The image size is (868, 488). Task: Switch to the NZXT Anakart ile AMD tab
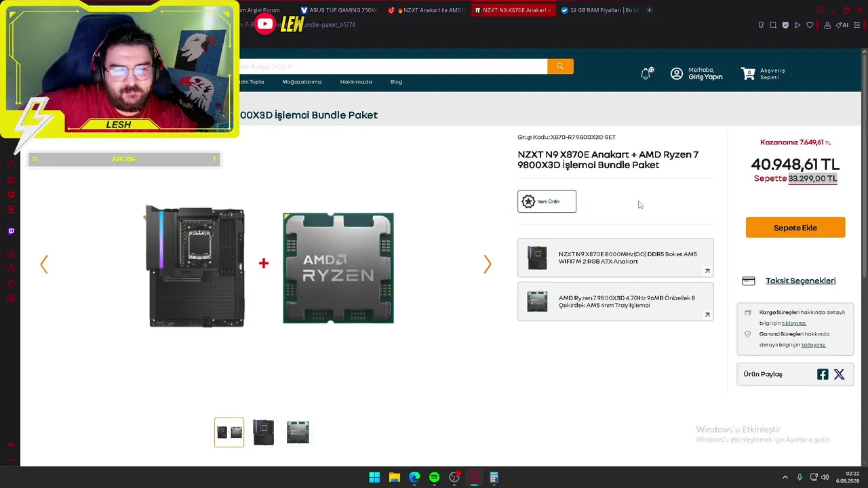pos(426,10)
